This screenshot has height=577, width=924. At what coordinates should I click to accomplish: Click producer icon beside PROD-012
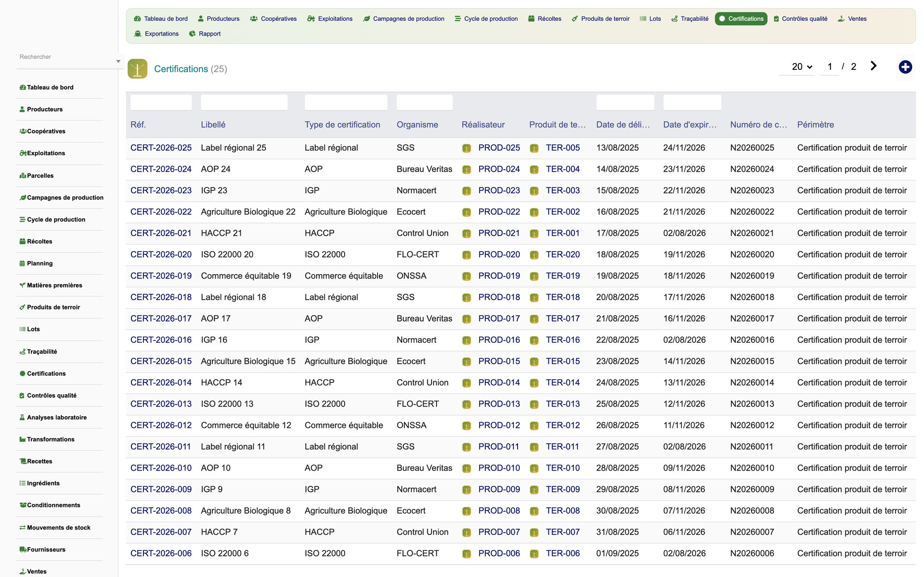pos(467,426)
